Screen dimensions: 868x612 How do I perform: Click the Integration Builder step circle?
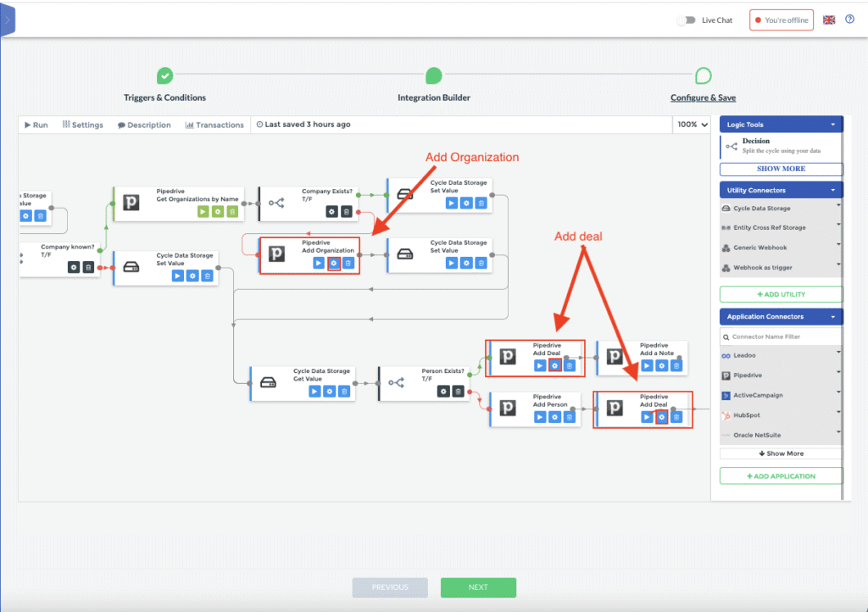(x=434, y=75)
